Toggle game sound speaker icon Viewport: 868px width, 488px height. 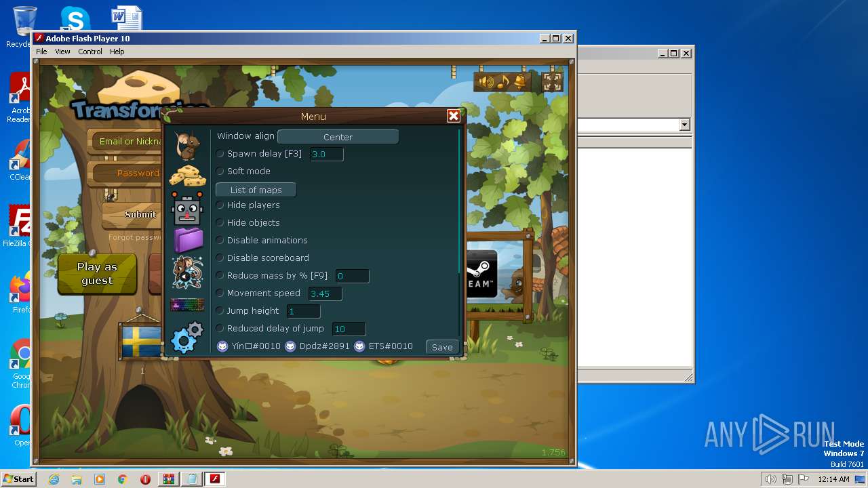486,82
